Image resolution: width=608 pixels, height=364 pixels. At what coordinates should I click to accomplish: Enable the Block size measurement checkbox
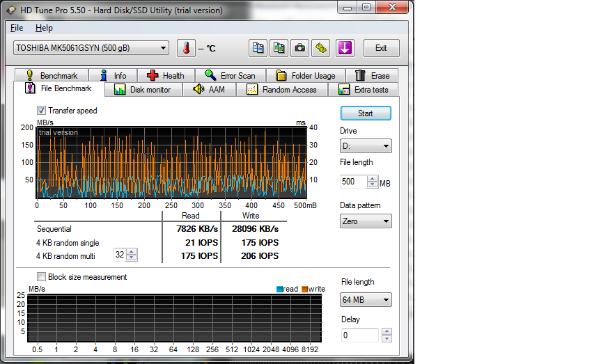click(42, 277)
